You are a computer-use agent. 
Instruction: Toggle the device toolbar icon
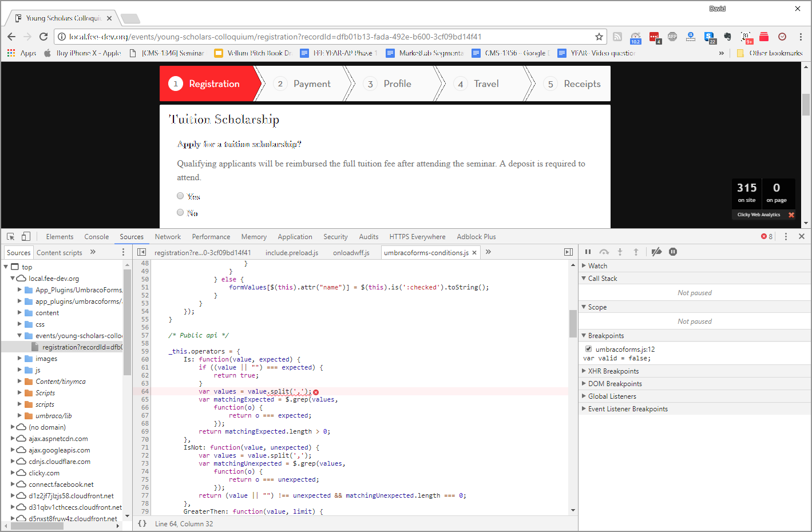coord(26,236)
